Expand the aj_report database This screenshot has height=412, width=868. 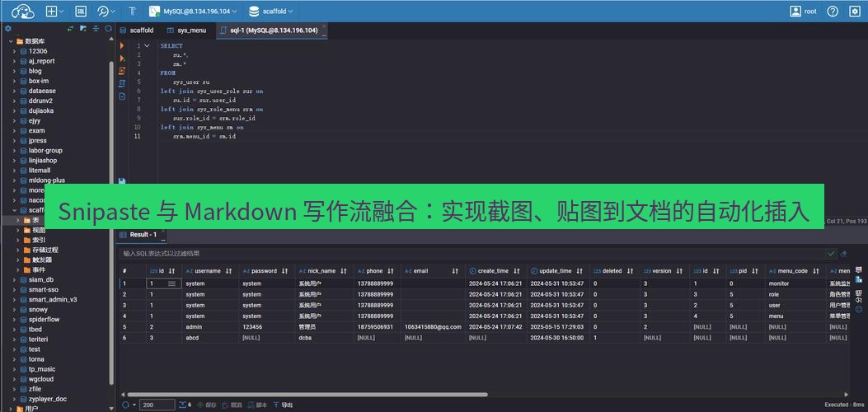tap(15, 61)
